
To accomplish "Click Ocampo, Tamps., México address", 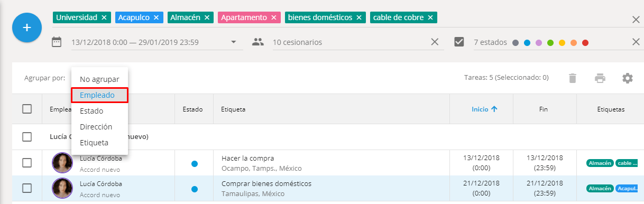I will click(x=261, y=169).
